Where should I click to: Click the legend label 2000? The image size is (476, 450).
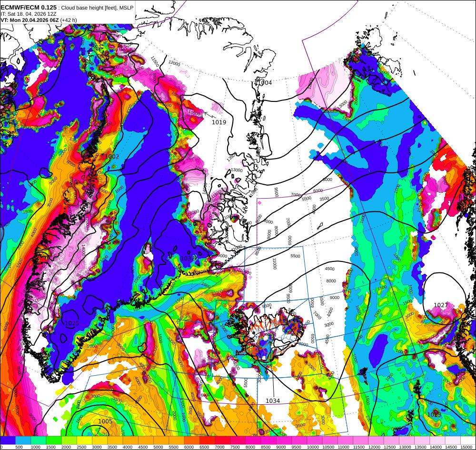point(66,447)
